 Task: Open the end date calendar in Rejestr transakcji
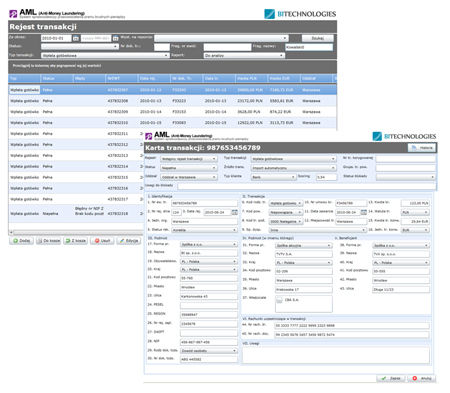tap(115, 38)
